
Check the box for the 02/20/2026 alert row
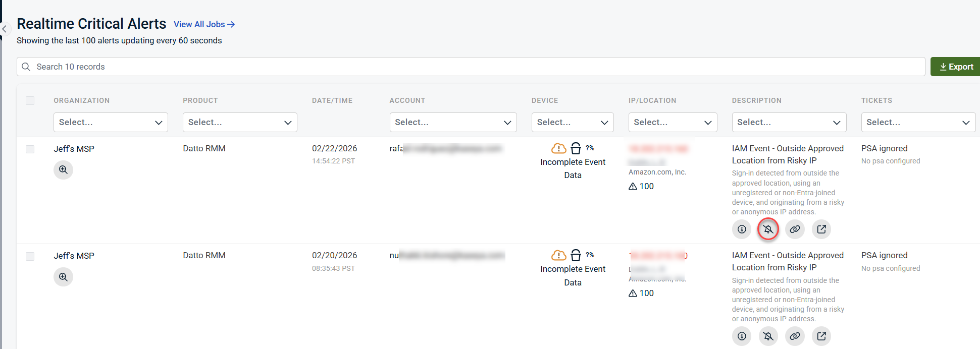[x=30, y=257]
